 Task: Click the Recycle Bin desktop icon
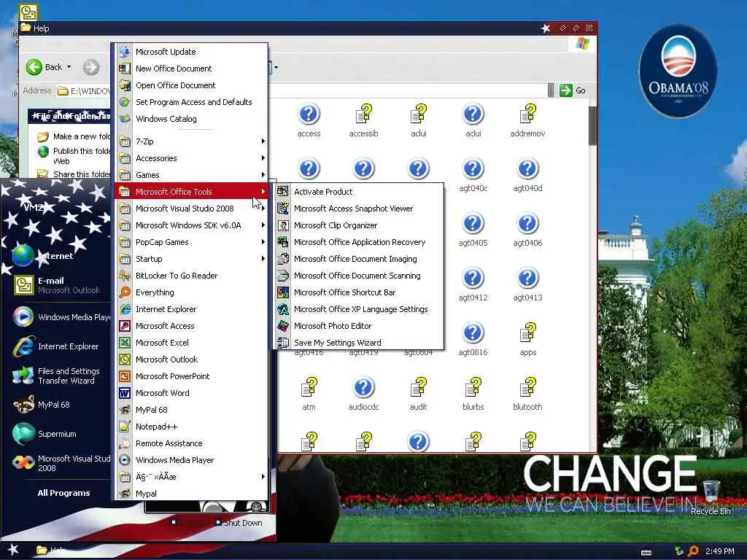point(711,491)
